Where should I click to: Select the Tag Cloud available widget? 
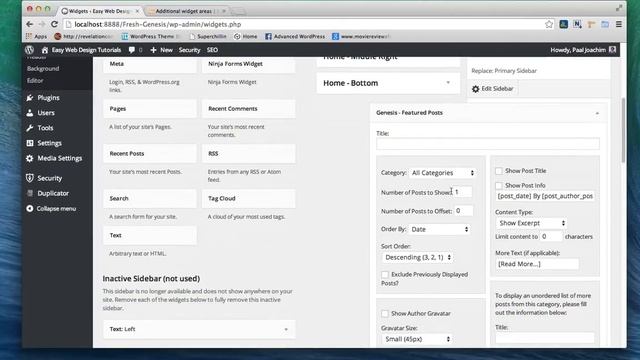point(249,198)
